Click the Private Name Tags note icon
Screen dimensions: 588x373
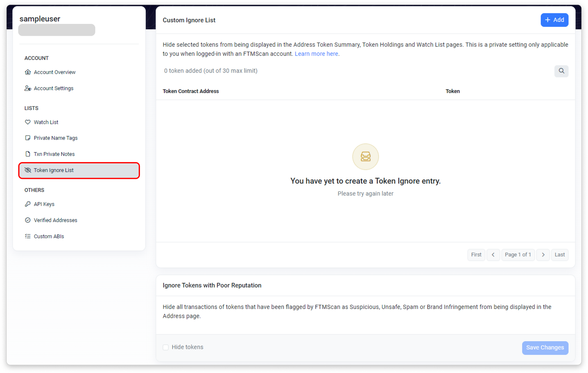(28, 138)
